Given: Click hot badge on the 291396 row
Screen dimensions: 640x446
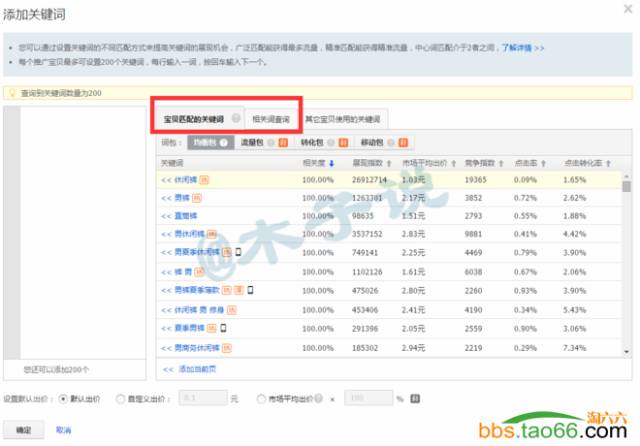Looking at the screenshot, I should (211, 328).
